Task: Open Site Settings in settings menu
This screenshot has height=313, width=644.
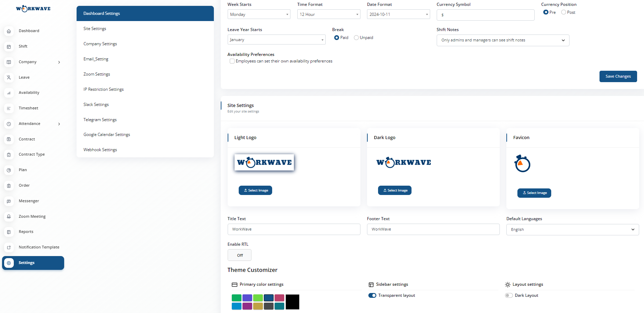Action: pos(145,29)
